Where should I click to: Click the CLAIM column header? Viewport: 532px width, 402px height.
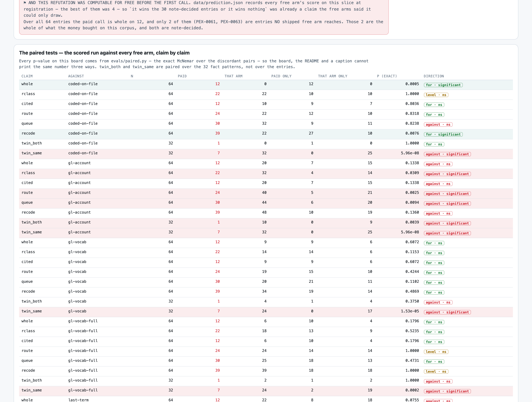pyautogui.click(x=27, y=76)
